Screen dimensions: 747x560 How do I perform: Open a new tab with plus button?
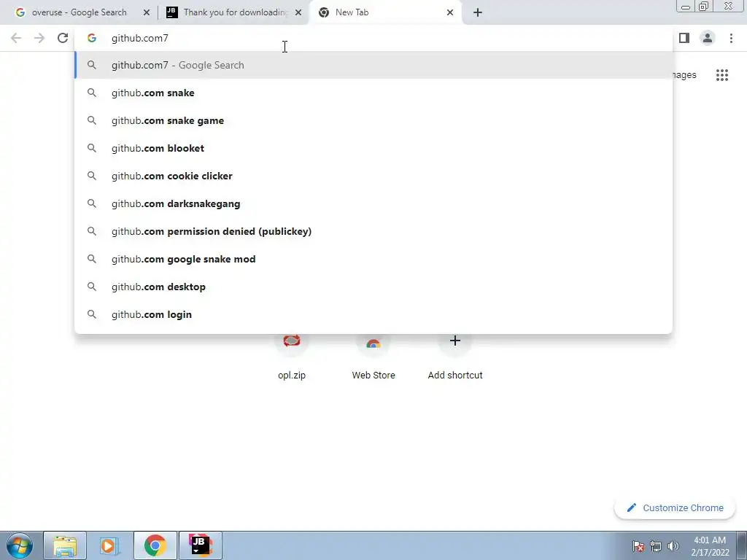point(478,12)
